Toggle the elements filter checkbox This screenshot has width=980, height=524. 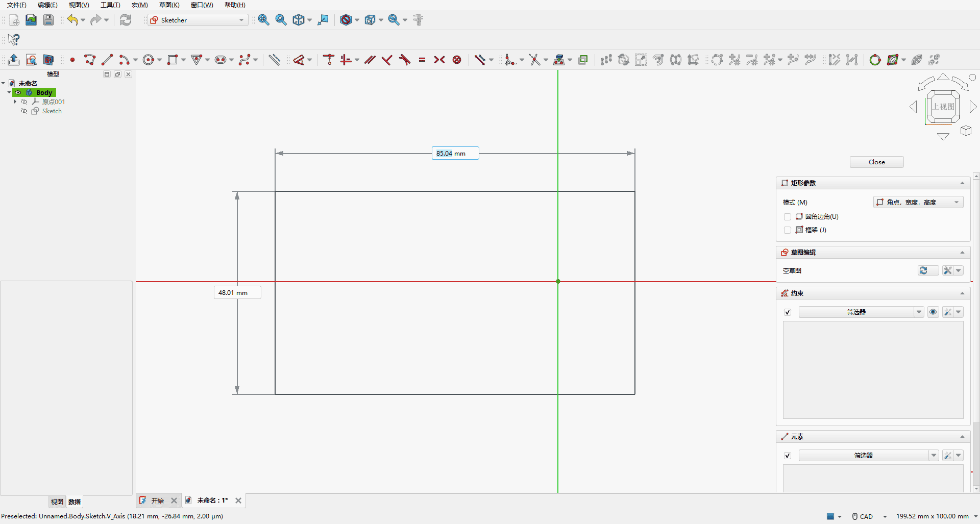(788, 456)
